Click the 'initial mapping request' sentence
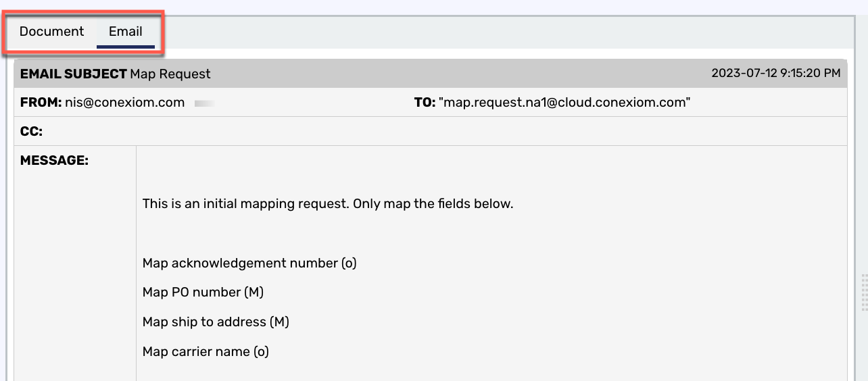The image size is (868, 381). (x=328, y=203)
